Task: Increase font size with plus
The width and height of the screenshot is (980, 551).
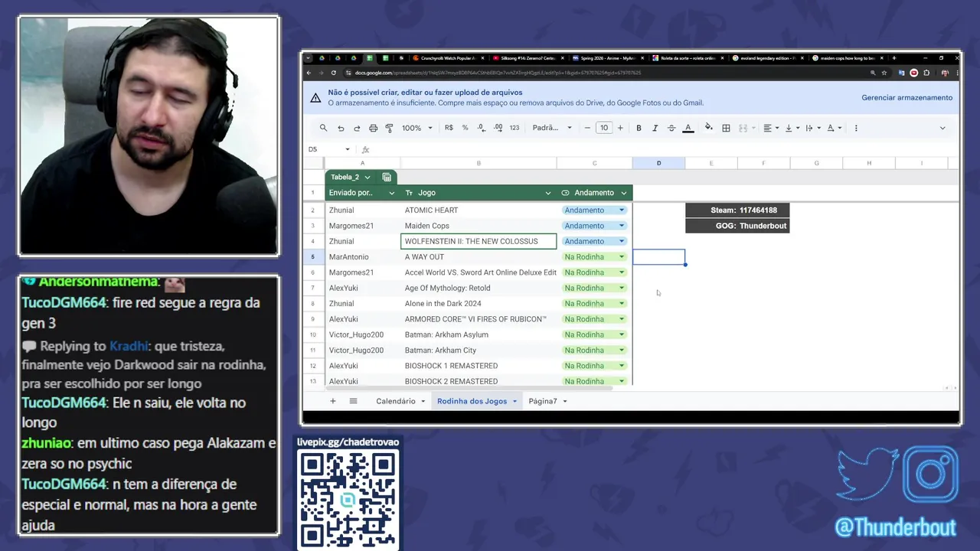Action: (620, 128)
